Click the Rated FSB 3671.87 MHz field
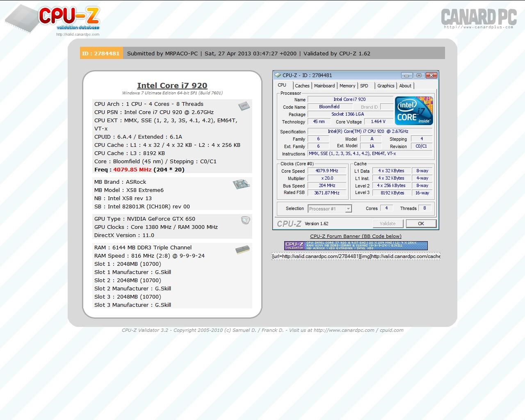This screenshot has width=525, height=420. [327, 193]
